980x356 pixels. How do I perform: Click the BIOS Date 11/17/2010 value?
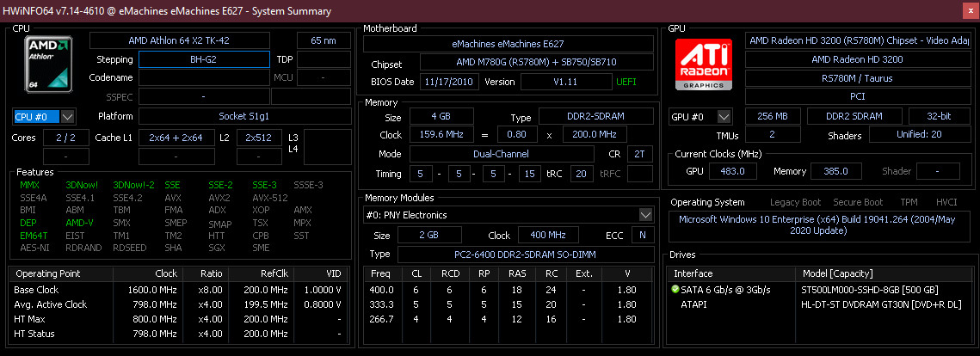coord(449,82)
